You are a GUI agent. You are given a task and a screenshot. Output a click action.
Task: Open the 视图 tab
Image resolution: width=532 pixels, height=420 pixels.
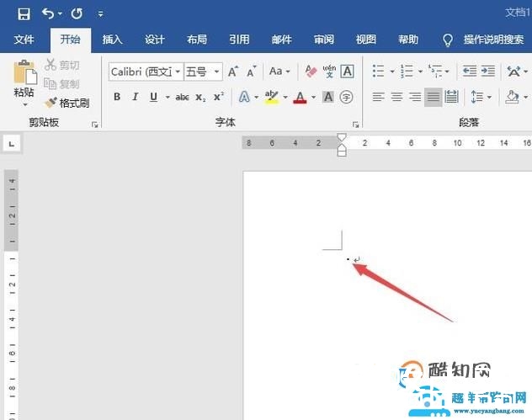pos(365,40)
